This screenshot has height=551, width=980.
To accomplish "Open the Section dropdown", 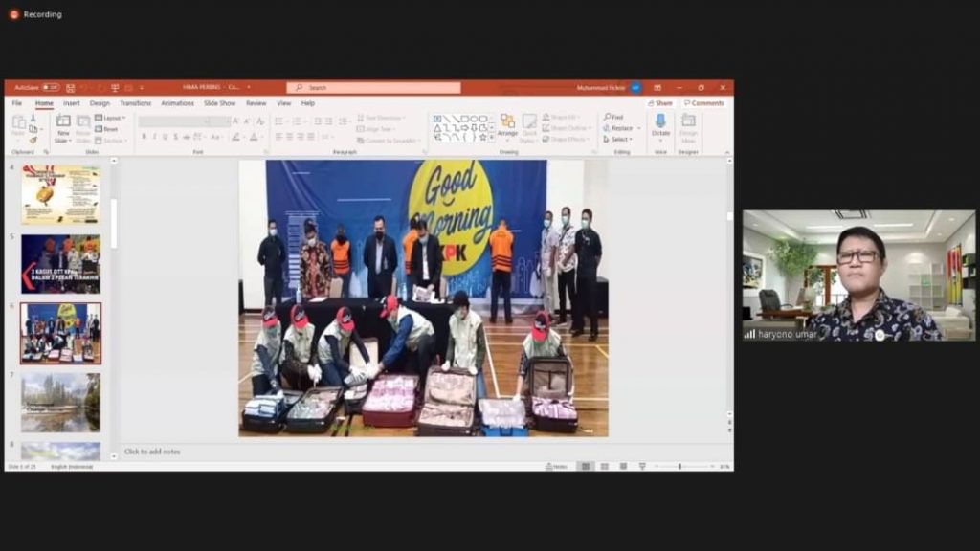I will pyautogui.click(x=111, y=141).
